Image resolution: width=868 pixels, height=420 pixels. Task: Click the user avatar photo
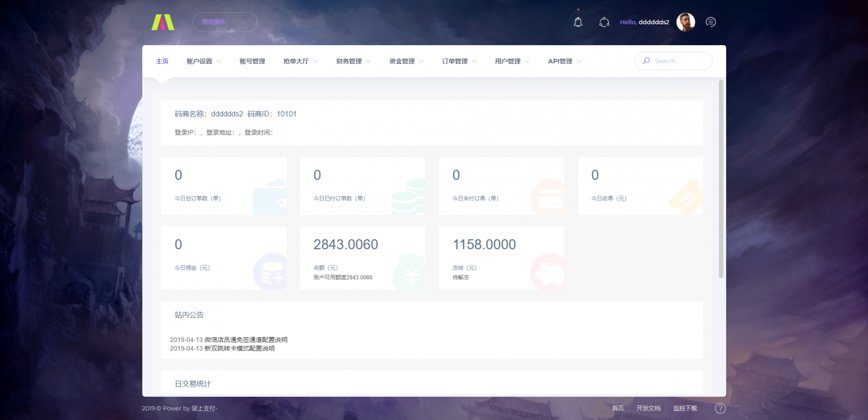[685, 21]
